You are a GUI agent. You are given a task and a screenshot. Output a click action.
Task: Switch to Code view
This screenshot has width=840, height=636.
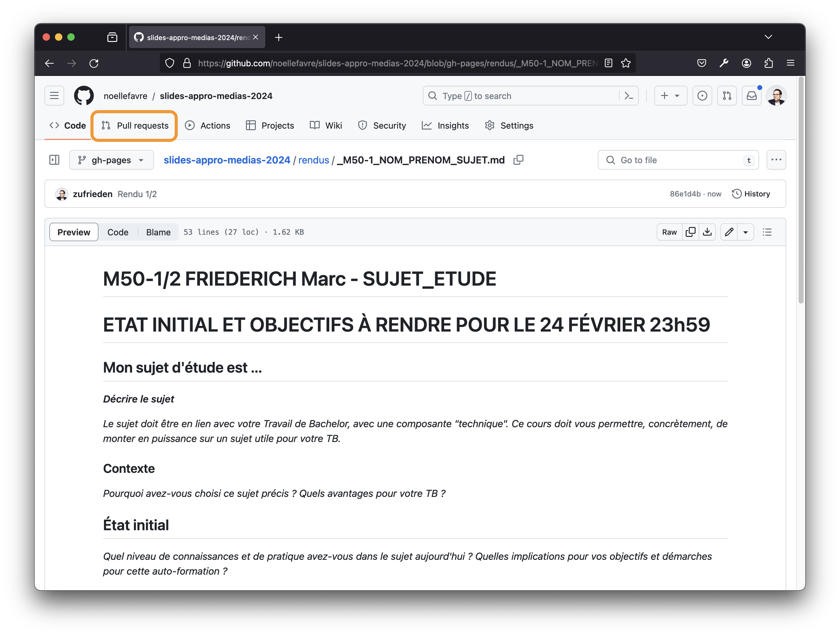click(118, 232)
